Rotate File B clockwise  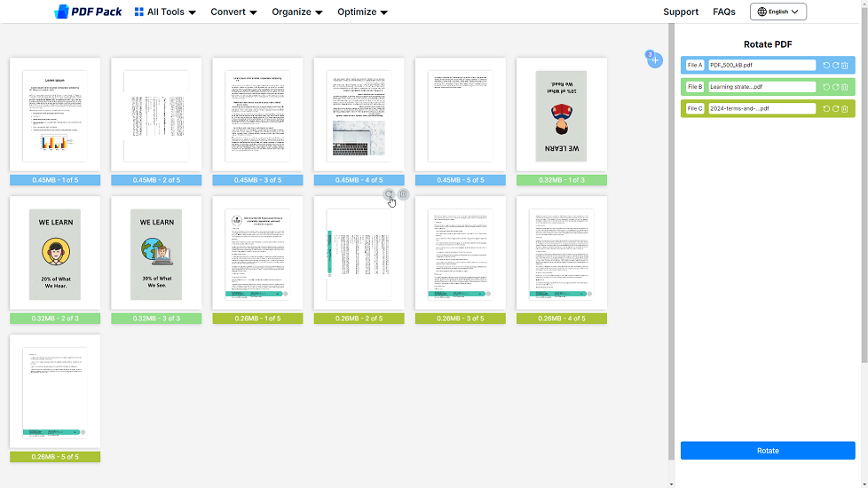[835, 87]
